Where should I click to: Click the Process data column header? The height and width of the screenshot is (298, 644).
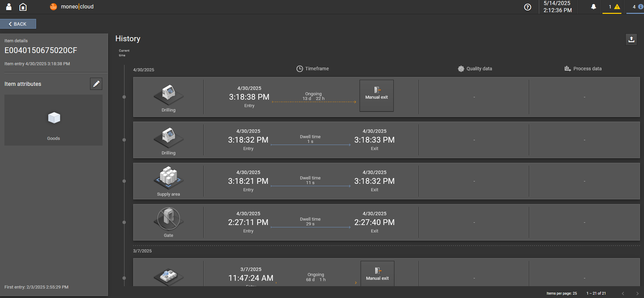tap(583, 69)
